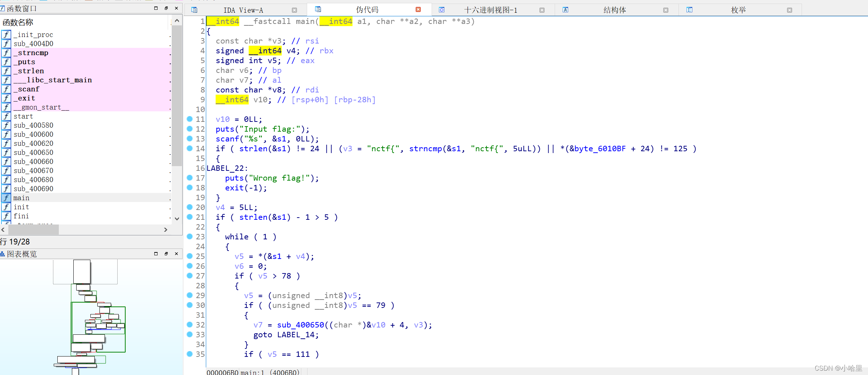Select function _strlen

[29, 71]
